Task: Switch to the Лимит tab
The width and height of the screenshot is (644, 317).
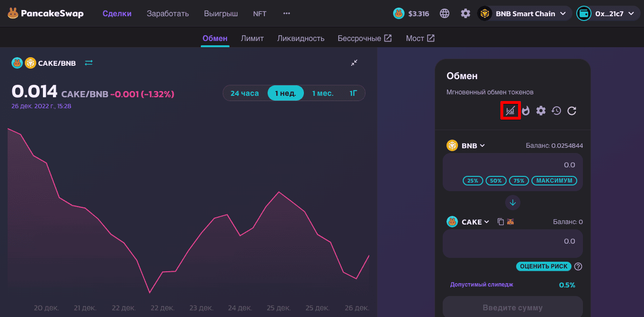Action: click(x=252, y=38)
